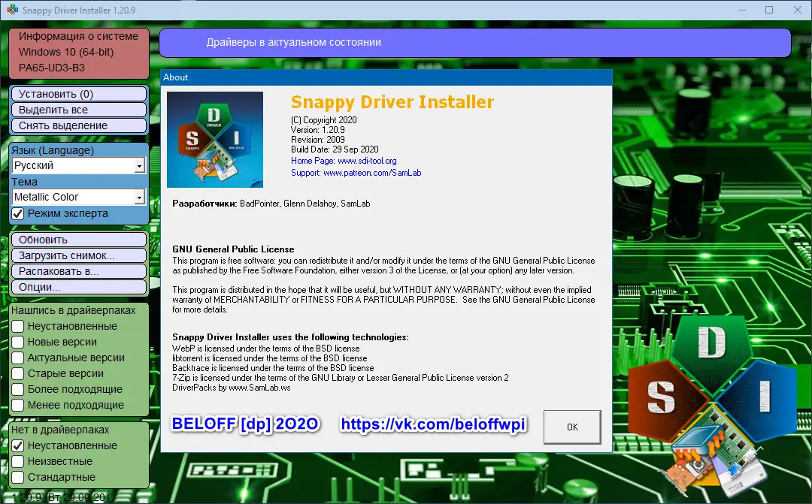
Task: Click the Windows 10 (64-bit) system text
Action: pyautogui.click(x=66, y=53)
